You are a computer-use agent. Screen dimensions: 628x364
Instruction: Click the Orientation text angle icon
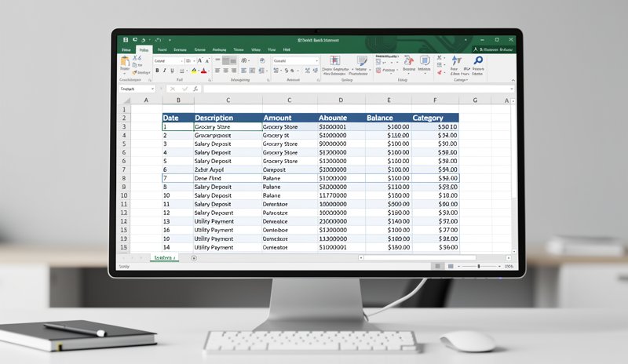point(243,60)
